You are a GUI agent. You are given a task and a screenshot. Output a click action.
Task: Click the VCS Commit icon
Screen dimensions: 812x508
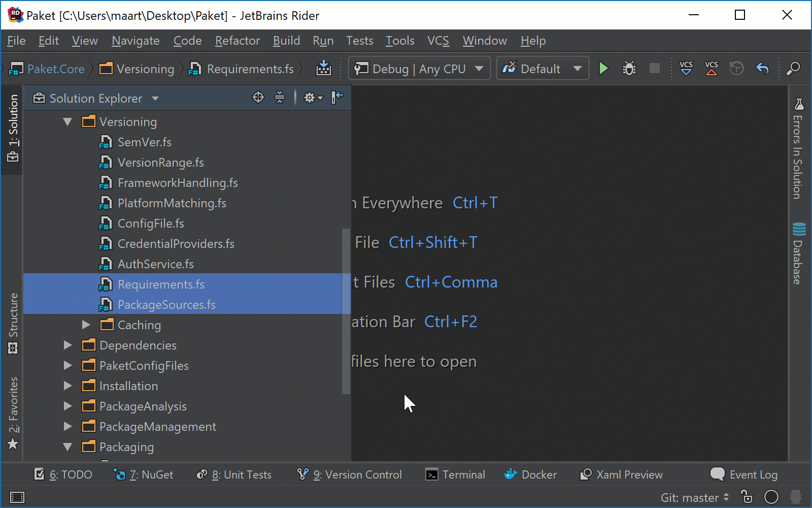pyautogui.click(x=712, y=69)
